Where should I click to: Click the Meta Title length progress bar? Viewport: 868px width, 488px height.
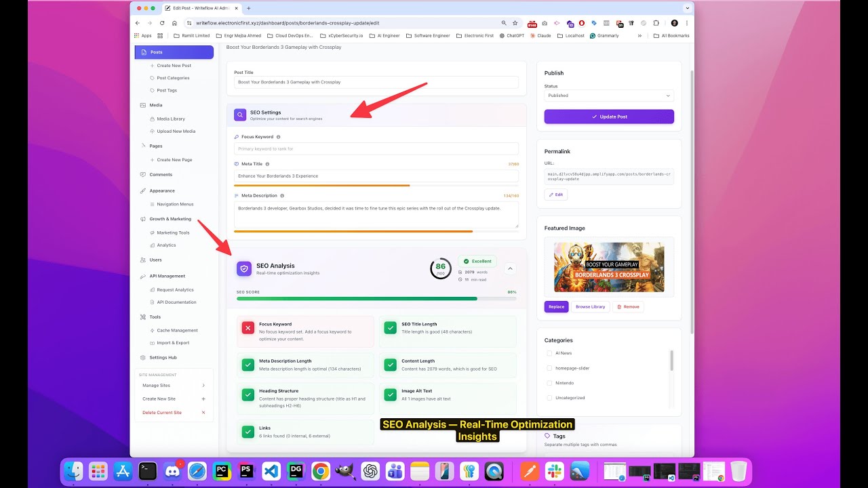(376, 185)
